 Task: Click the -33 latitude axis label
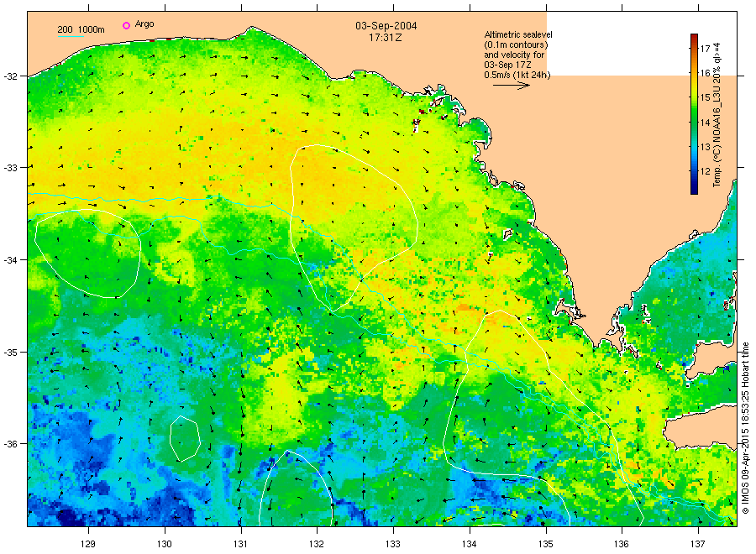click(11, 168)
